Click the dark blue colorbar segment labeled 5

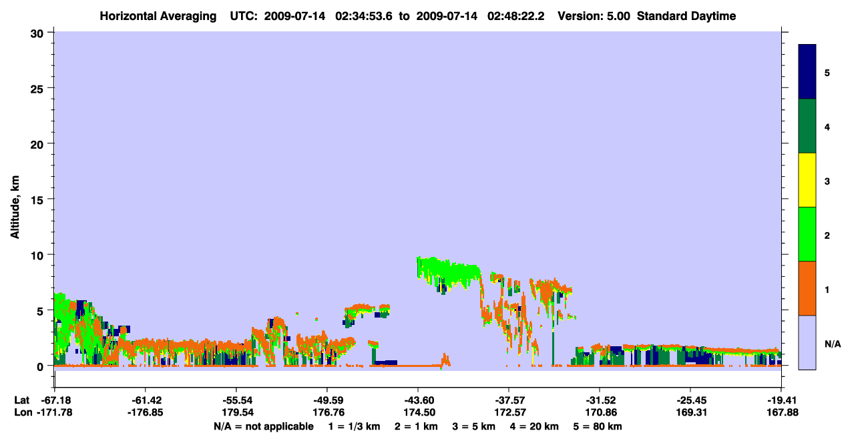click(807, 72)
